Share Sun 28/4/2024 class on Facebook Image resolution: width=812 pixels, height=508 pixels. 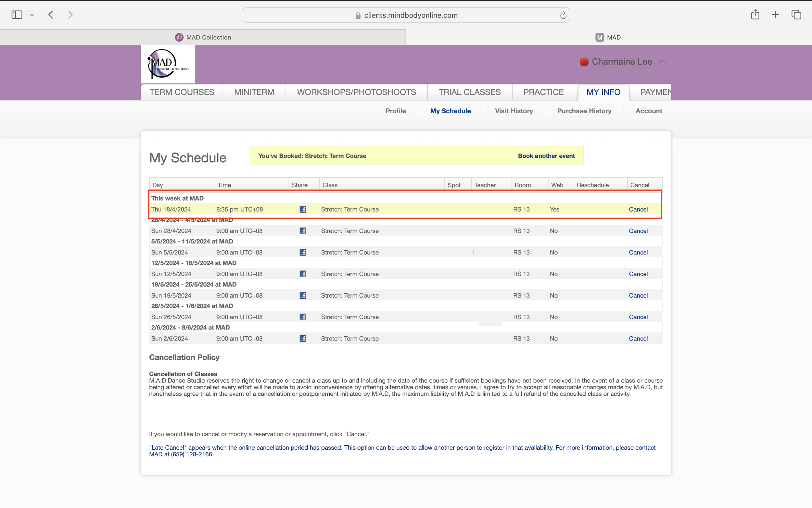click(x=303, y=231)
